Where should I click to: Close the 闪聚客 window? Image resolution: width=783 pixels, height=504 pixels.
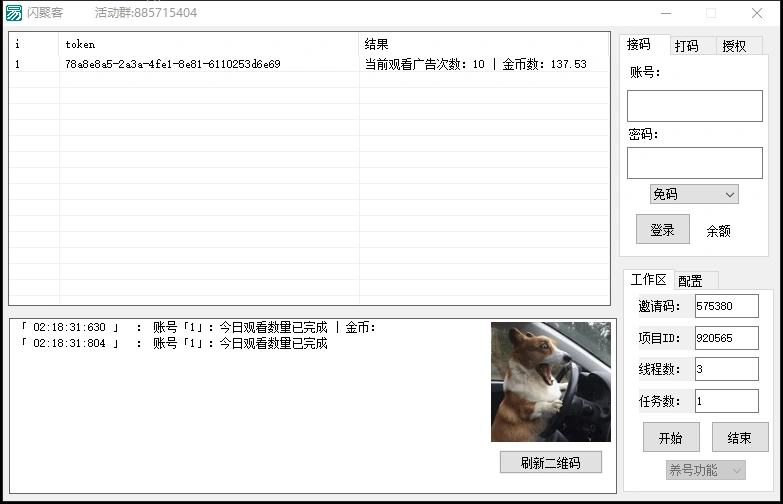[757, 13]
